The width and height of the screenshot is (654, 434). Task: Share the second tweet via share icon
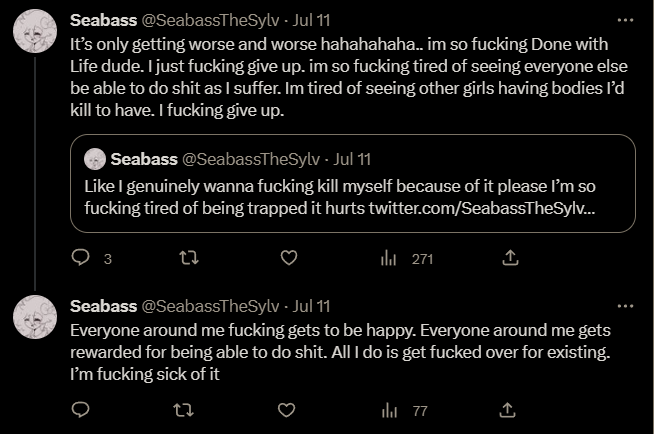(509, 410)
